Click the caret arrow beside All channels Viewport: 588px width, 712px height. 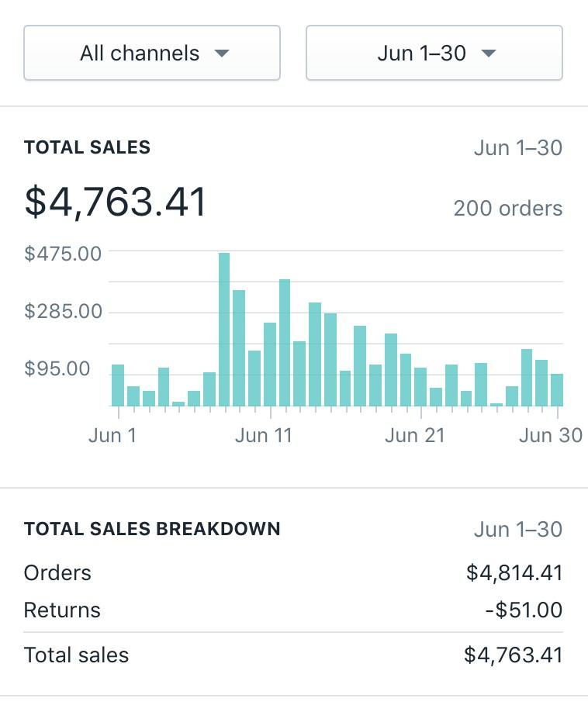click(x=222, y=54)
